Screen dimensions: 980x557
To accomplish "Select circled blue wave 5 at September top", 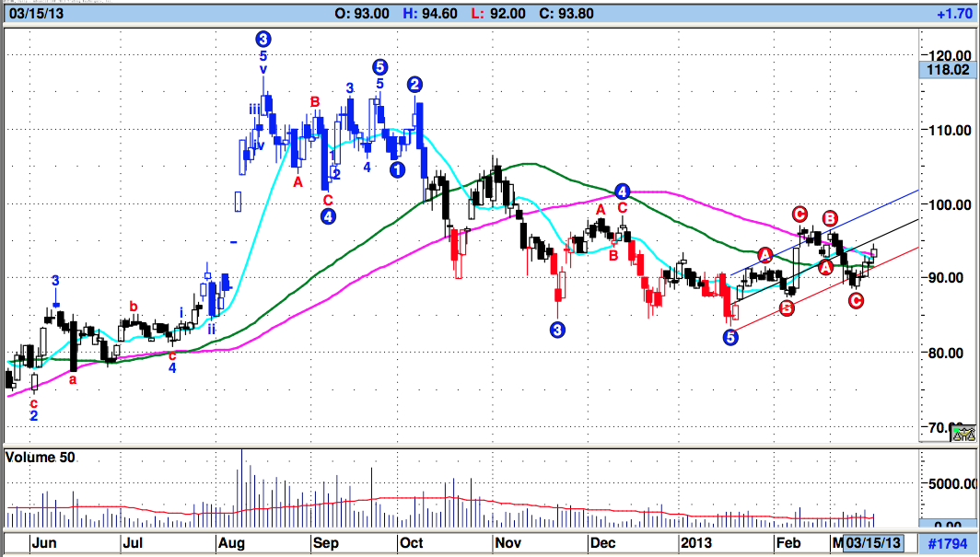I will click(x=379, y=67).
